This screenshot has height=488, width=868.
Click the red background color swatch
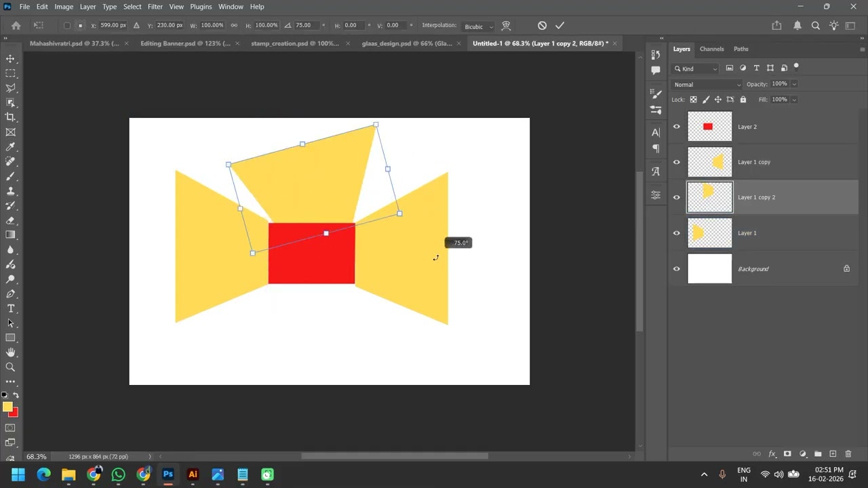coord(15,413)
